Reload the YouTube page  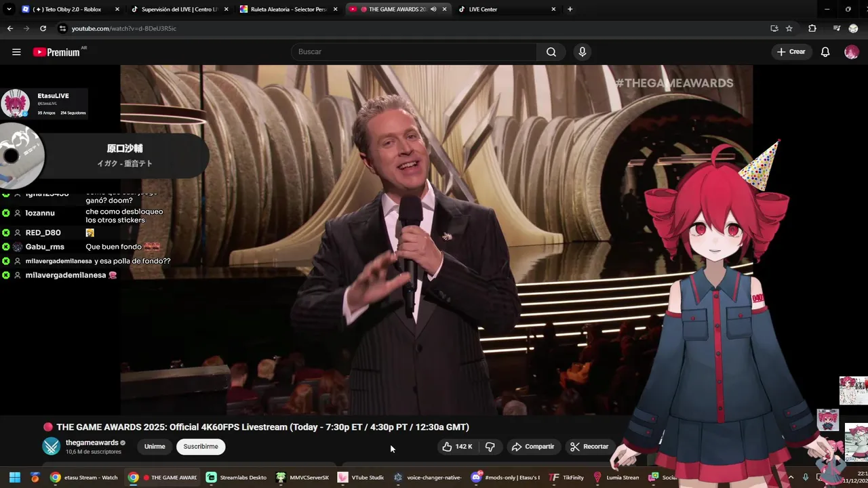(x=43, y=28)
